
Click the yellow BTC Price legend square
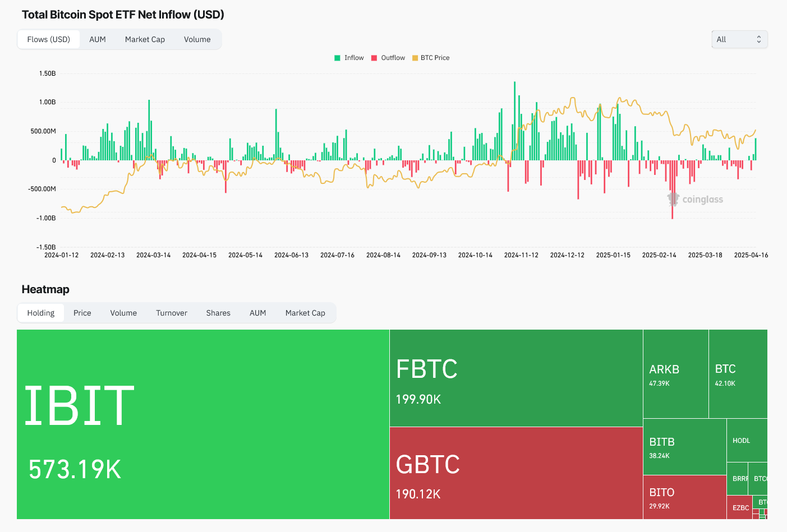point(415,57)
